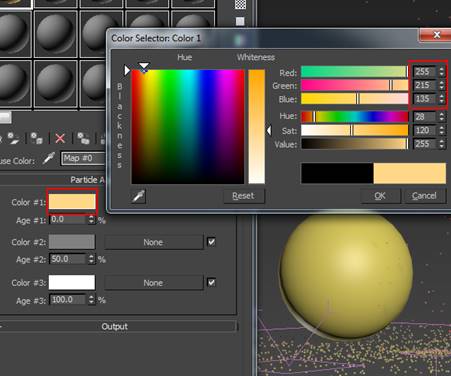Click the rainbow Hue slider bar

[355, 117]
